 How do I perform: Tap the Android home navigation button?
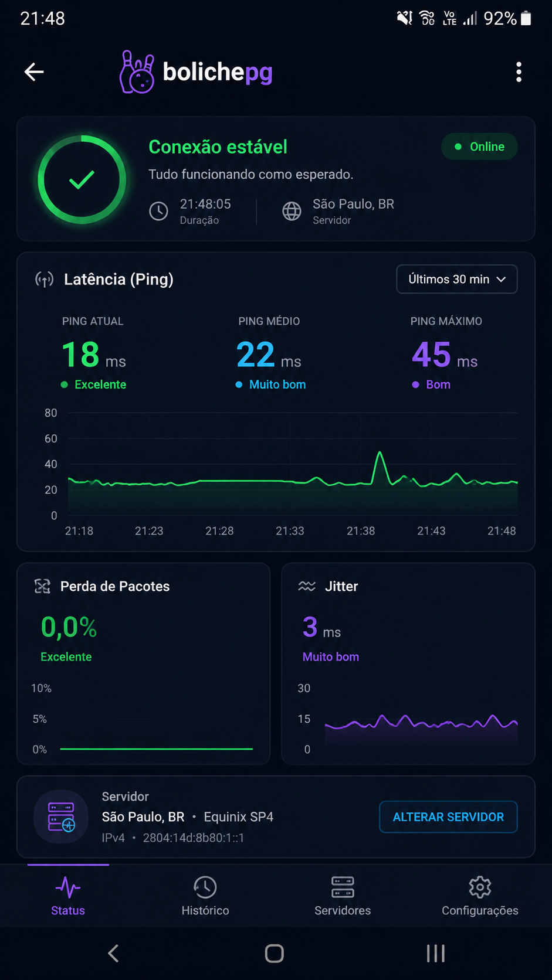pyautogui.click(x=275, y=954)
